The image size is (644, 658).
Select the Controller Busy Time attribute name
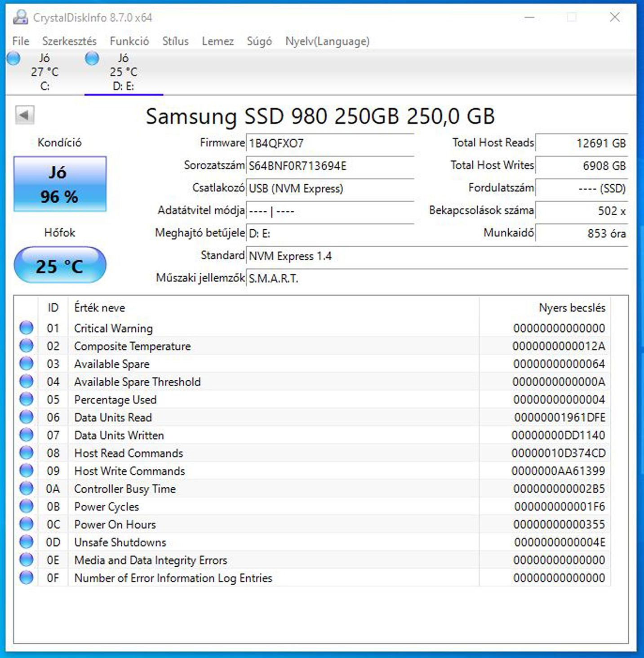pyautogui.click(x=125, y=489)
